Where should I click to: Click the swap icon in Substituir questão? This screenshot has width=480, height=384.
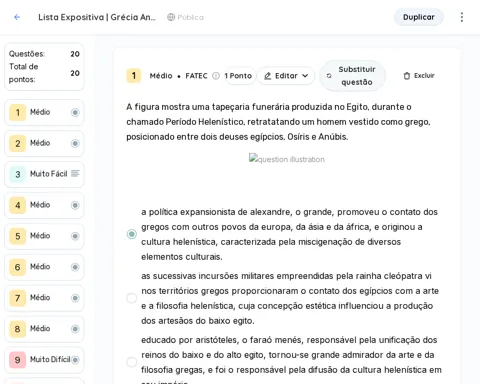pos(329,76)
